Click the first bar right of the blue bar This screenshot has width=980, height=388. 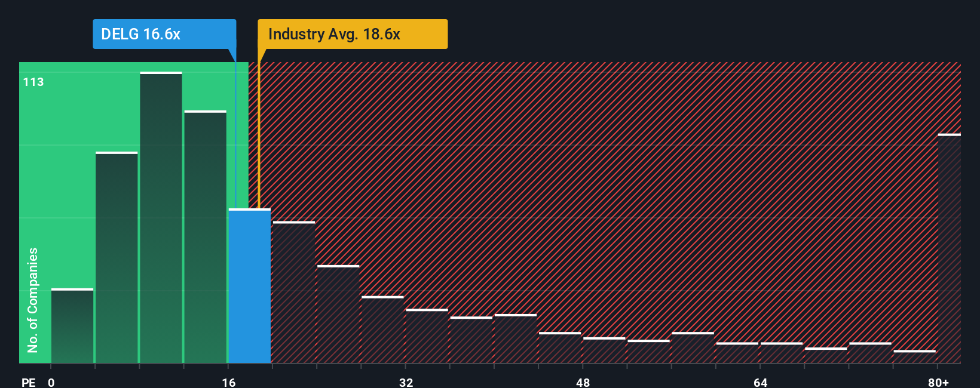coord(294,292)
